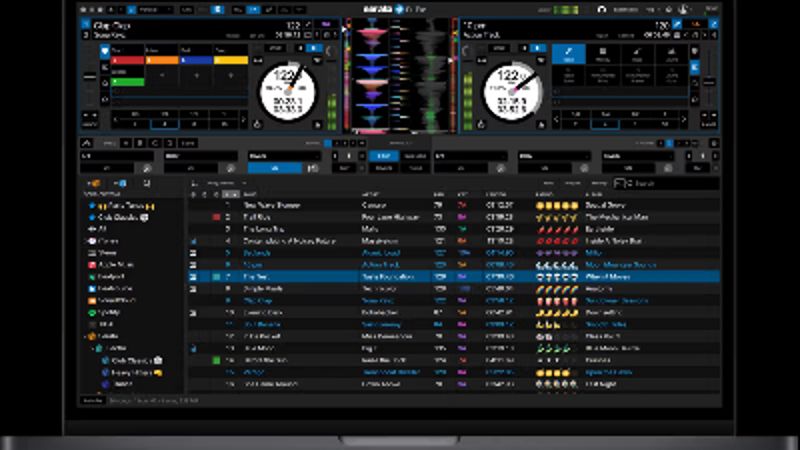Shift left deck loop sizes with the left arrow
The height and width of the screenshot is (450, 800).
pos(115,119)
